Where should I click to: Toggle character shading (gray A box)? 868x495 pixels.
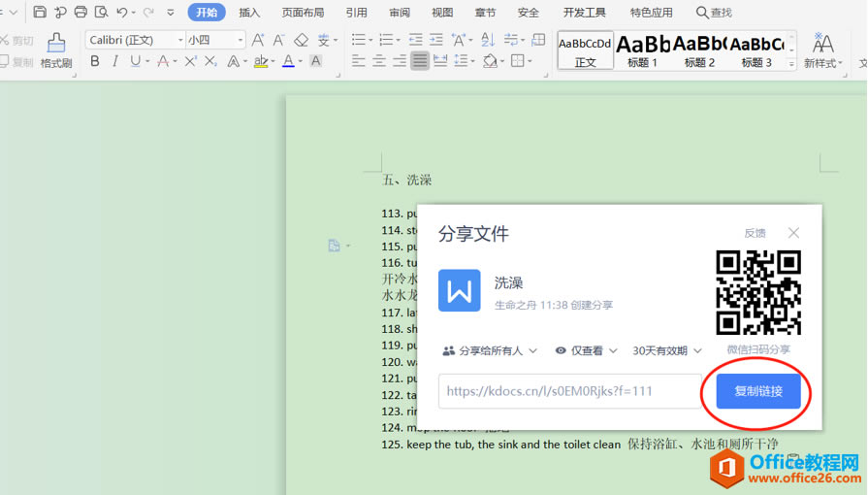[315, 61]
